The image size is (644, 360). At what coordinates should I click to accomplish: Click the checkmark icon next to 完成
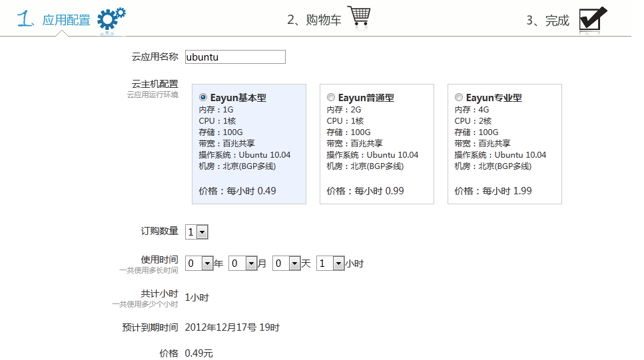[x=593, y=19]
